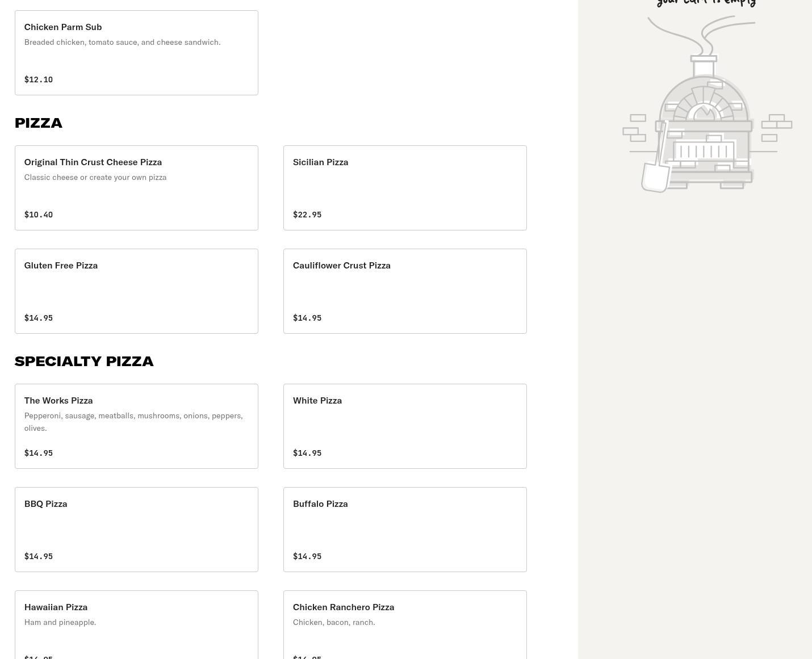Screen dimensions: 812x659
Task: Click the 'Ham and pineapple.' description
Action: click(x=60, y=622)
